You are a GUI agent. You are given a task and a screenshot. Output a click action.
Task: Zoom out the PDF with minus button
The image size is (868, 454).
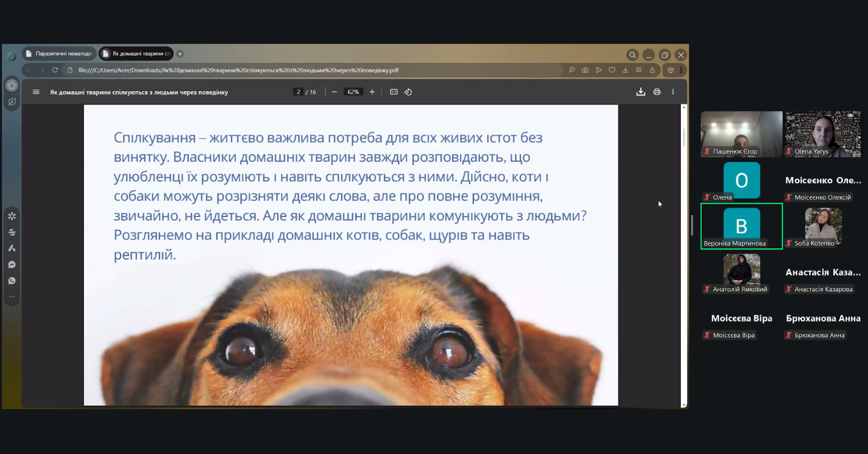[334, 92]
